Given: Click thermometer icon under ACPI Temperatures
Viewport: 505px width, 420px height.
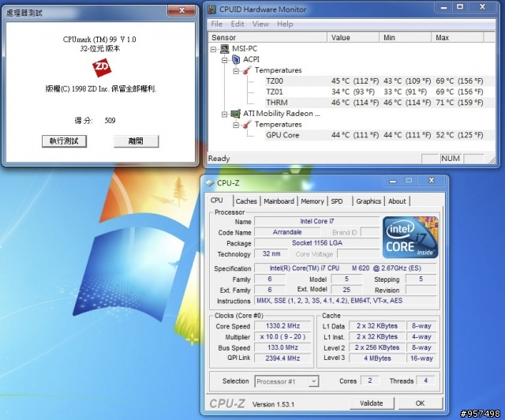Looking at the screenshot, I should coord(247,70).
